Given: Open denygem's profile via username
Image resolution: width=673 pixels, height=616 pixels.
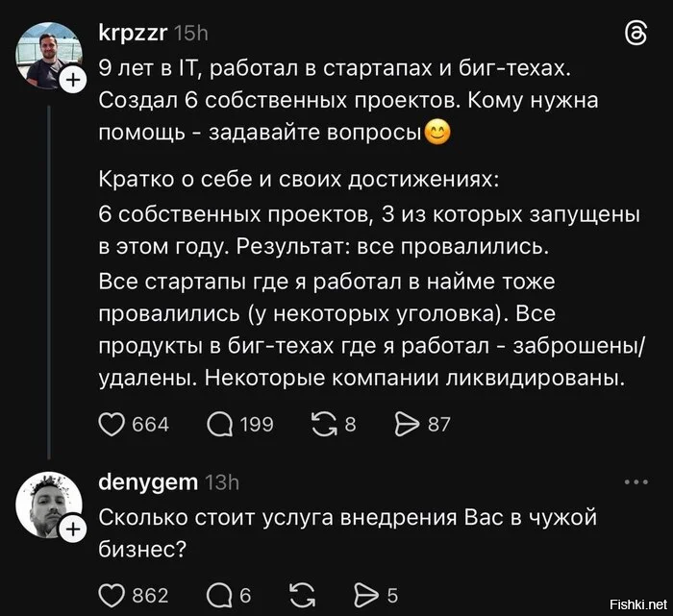Looking at the screenshot, I should click(148, 481).
